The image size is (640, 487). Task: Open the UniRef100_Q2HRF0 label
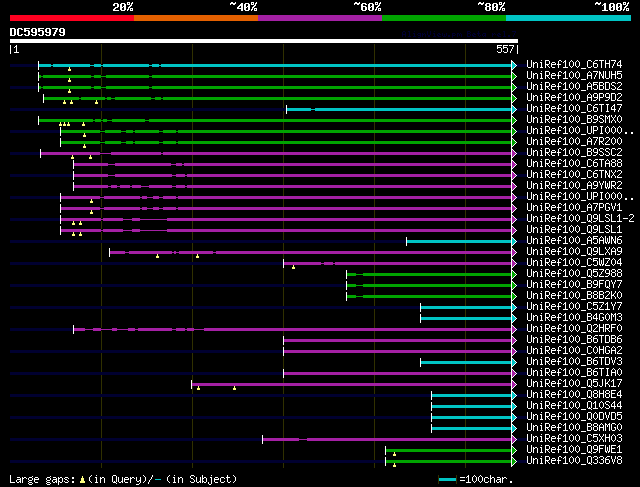pos(574,329)
